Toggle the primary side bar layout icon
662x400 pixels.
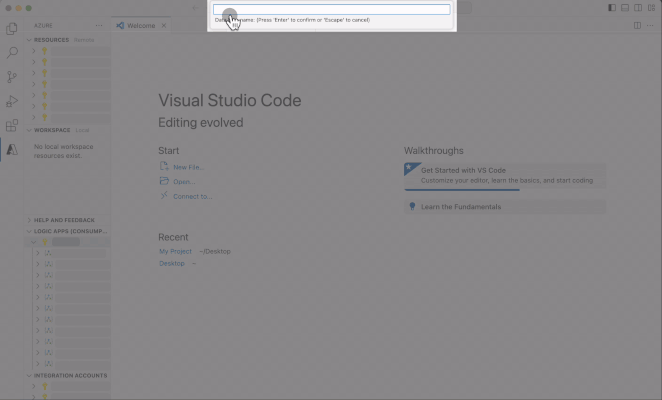click(611, 8)
